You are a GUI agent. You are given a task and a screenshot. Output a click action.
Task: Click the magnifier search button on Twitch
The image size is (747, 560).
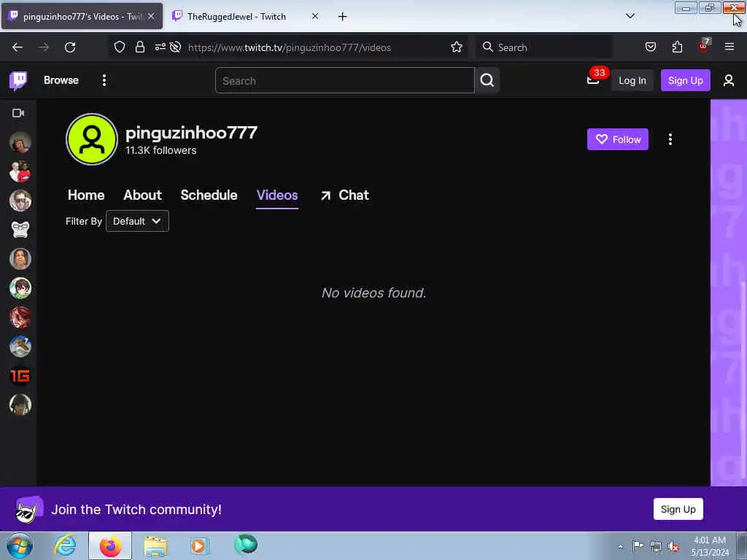pos(487,80)
